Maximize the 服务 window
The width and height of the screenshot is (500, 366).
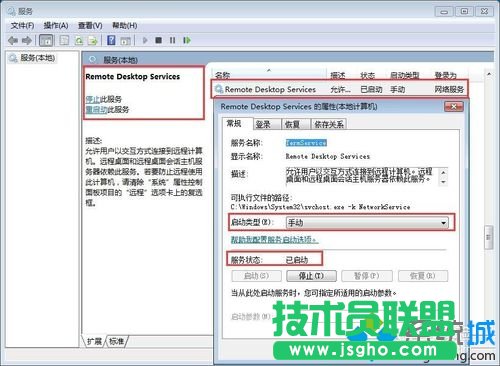[x=464, y=11]
